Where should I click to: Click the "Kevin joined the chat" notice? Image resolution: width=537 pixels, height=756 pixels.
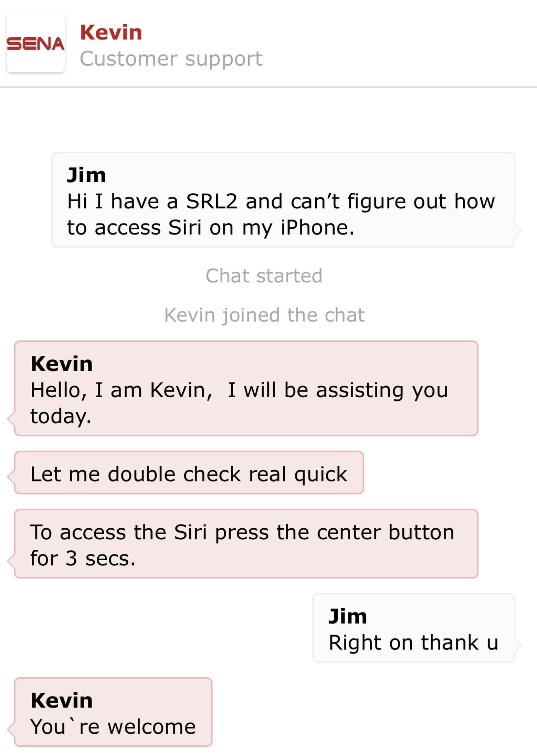point(264,315)
